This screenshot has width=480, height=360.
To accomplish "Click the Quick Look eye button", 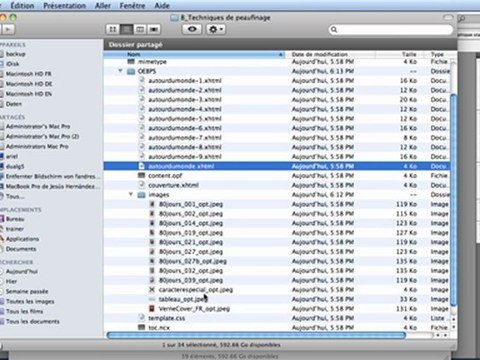I will pyautogui.click(x=192, y=29).
